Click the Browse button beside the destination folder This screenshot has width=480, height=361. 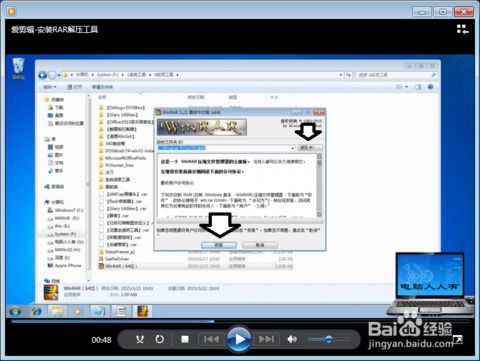tap(310, 147)
